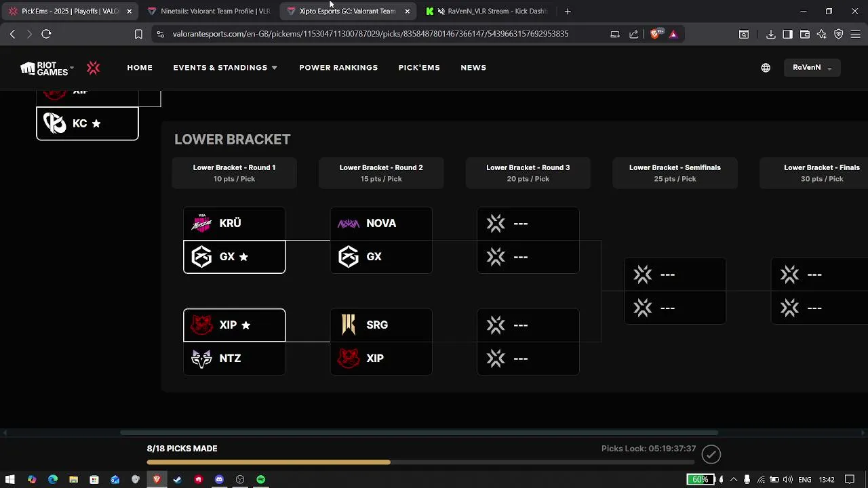Viewport: 868px width, 488px height.
Task: Open Microsoft Edge from the taskbar
Action: (x=52, y=479)
